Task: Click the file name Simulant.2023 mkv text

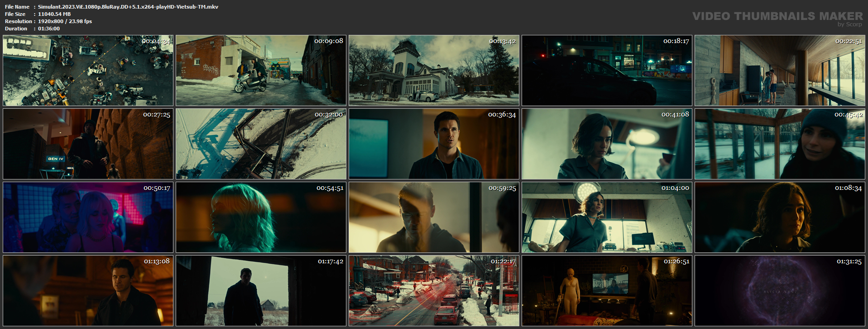Action: [x=128, y=7]
